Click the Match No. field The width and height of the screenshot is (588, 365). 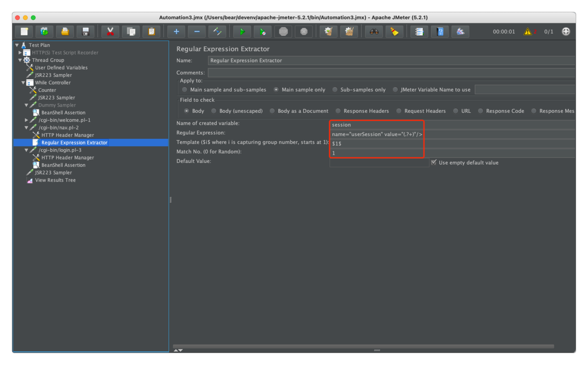click(x=452, y=153)
